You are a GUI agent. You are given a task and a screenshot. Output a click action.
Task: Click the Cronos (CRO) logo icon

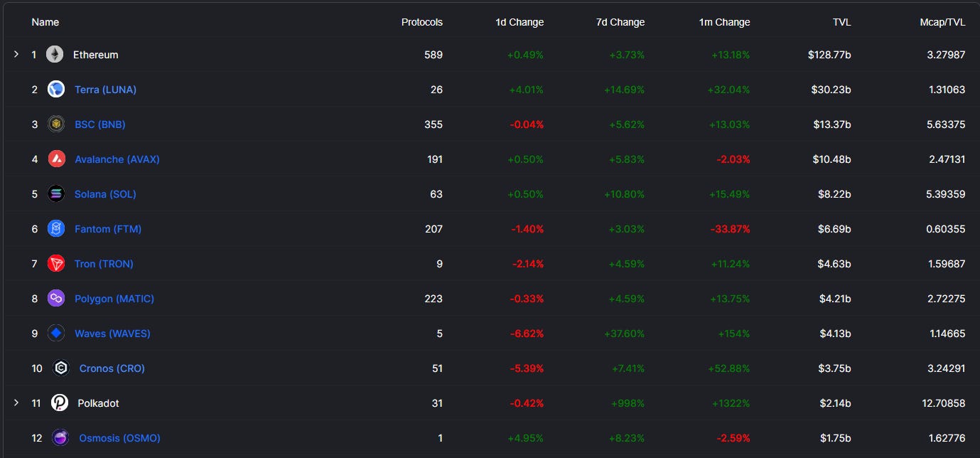coord(61,368)
